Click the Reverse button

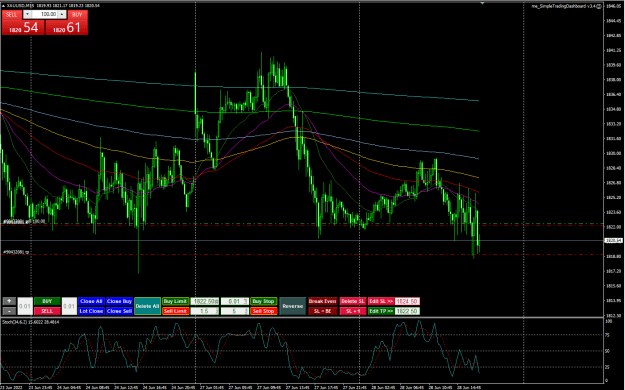pos(293,306)
